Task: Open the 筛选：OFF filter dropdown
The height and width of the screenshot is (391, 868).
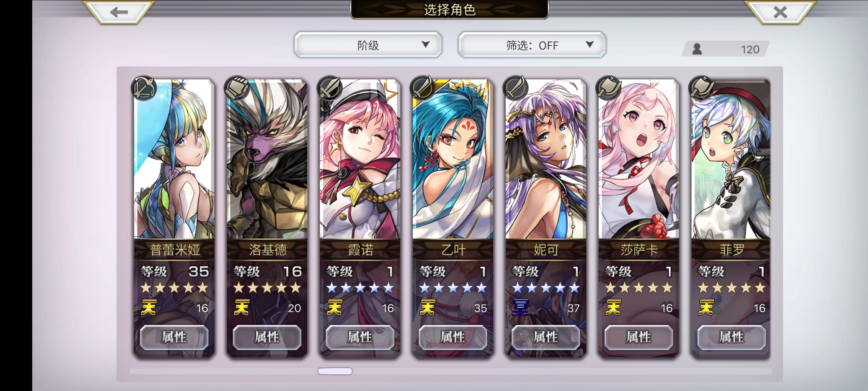Action: point(532,45)
